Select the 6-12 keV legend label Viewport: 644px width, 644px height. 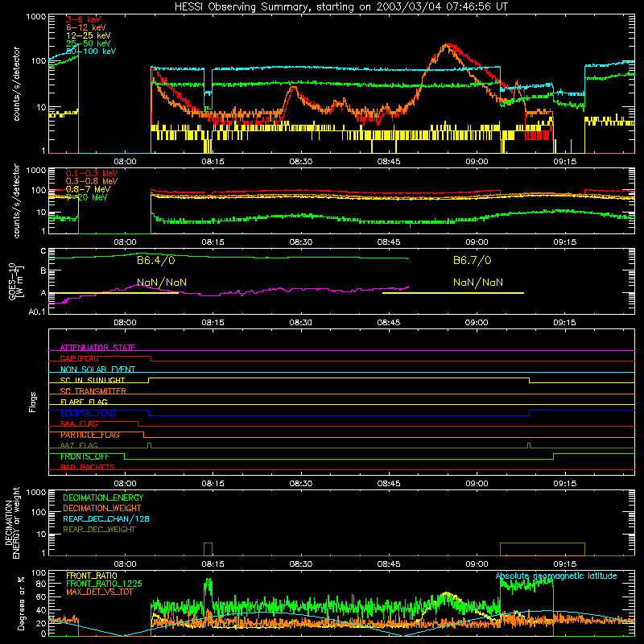pyautogui.click(x=86, y=27)
